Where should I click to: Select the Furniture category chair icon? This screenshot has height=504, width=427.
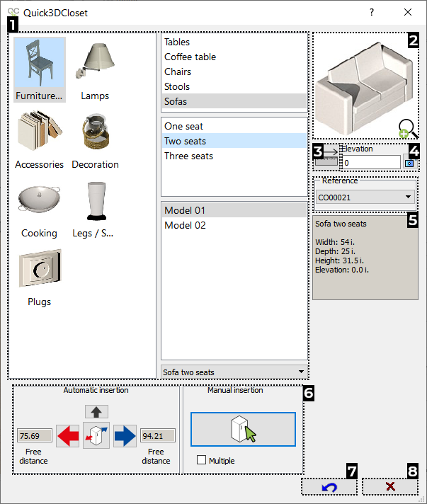coord(40,63)
